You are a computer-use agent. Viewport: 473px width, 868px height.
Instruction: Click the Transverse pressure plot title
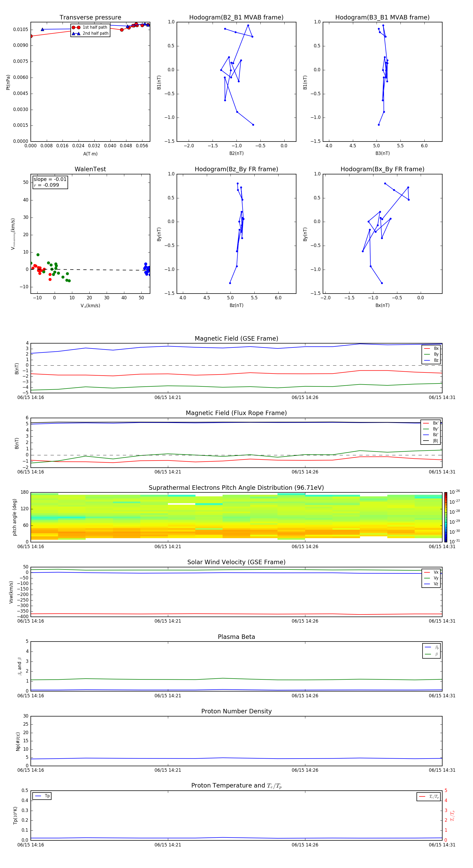pyautogui.click(x=90, y=18)
